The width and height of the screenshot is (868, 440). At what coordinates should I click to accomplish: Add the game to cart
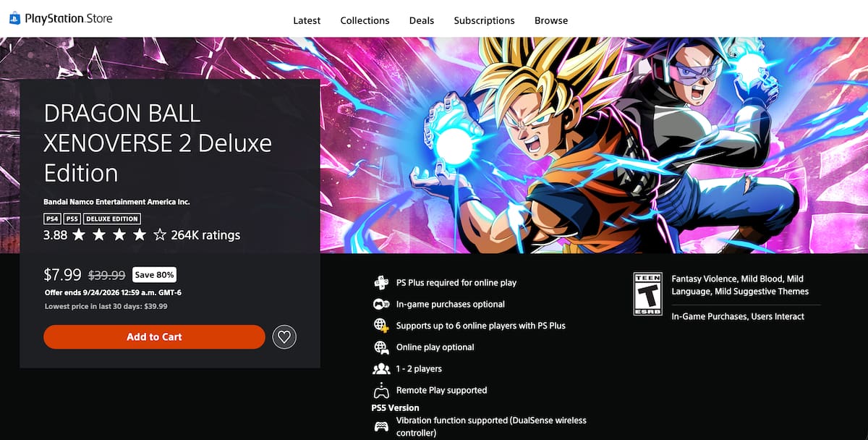tap(154, 337)
